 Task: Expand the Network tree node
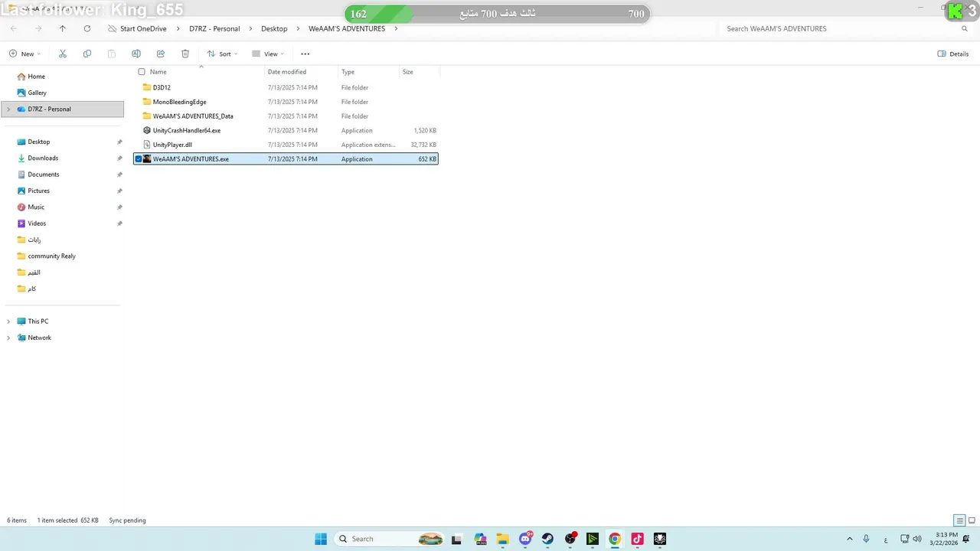[x=8, y=337]
